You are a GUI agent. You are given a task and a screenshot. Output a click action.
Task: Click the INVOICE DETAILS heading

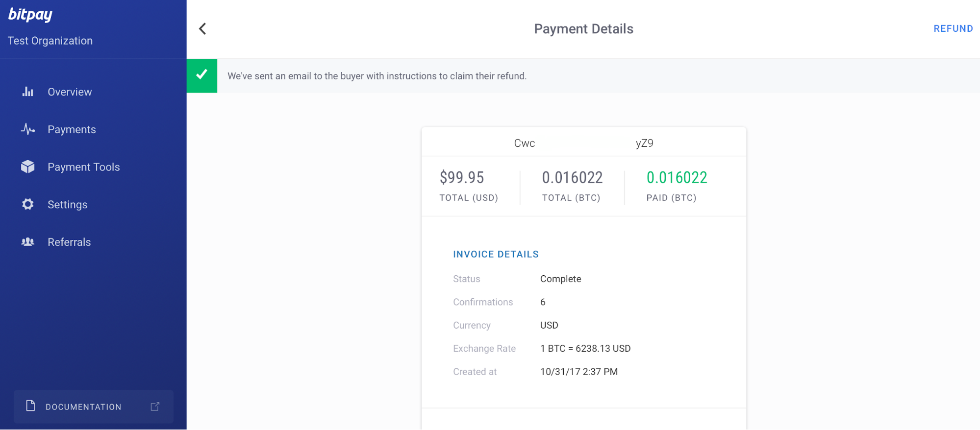point(496,254)
